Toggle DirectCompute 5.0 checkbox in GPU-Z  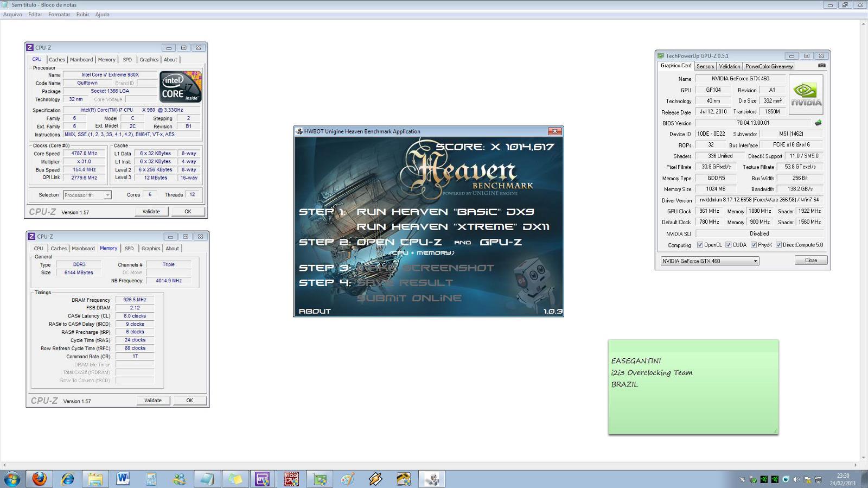778,245
